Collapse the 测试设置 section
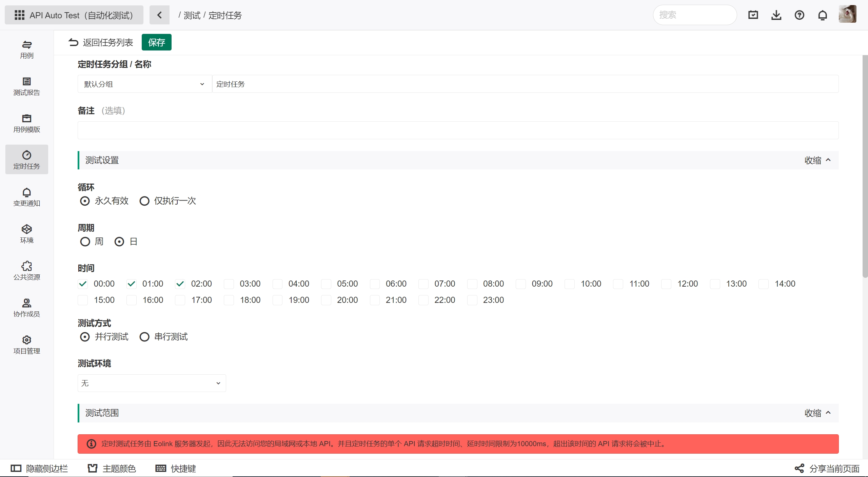The height and width of the screenshot is (477, 868). coord(817,160)
